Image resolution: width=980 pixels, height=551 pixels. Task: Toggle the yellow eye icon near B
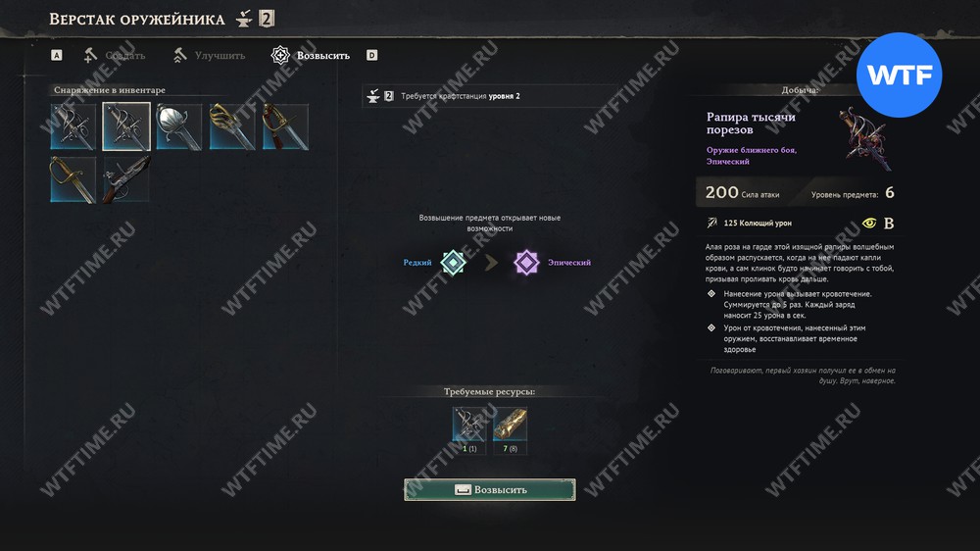click(x=868, y=223)
